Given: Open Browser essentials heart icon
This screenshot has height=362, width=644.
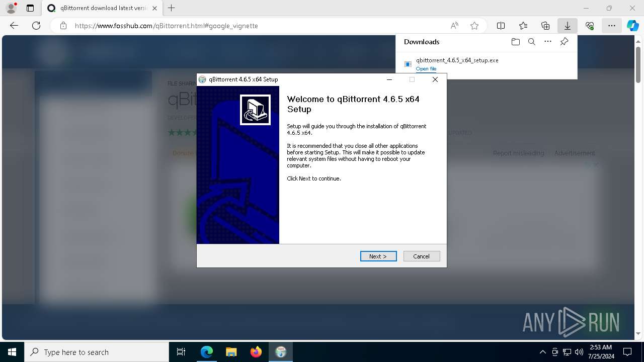Looking at the screenshot, I should pos(590,26).
